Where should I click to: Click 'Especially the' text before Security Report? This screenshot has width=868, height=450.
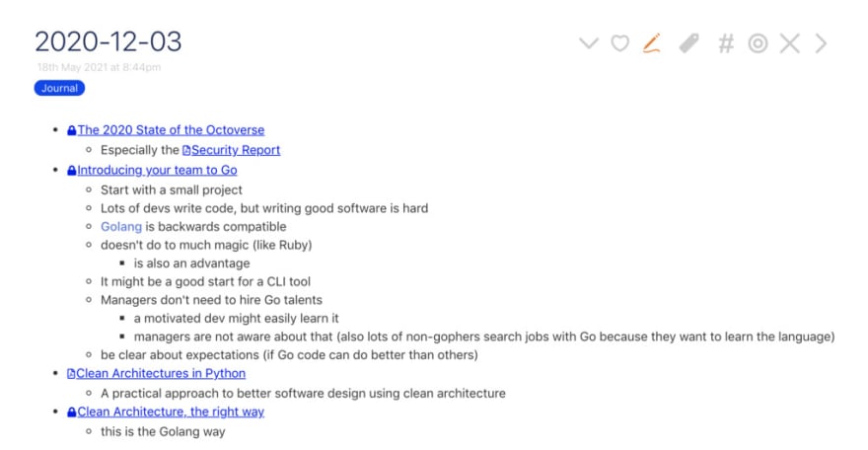[x=139, y=150]
